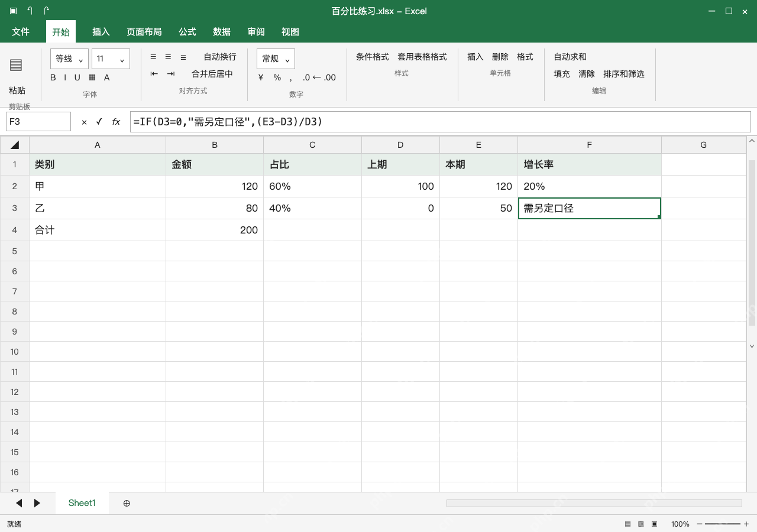Center text with the middle align icon
The width and height of the screenshot is (757, 532).
point(168,57)
